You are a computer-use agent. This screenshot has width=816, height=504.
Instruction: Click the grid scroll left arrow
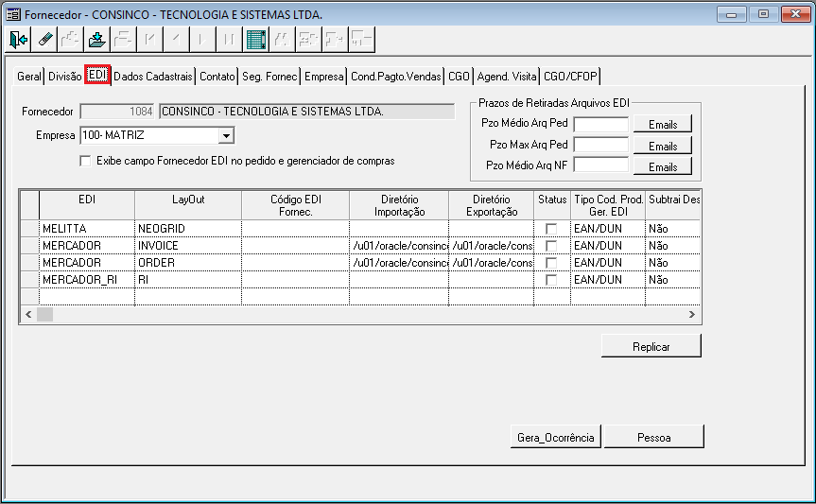click(x=28, y=315)
